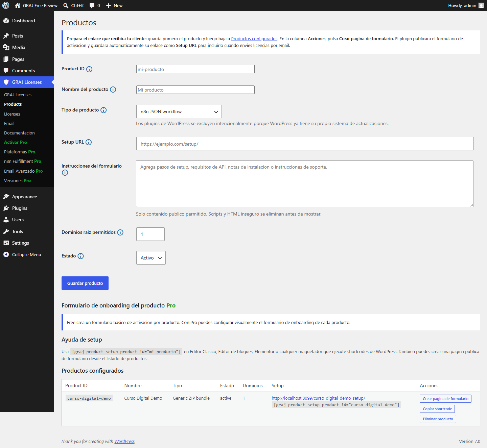Follow the WordPress footer link

pos(124,442)
